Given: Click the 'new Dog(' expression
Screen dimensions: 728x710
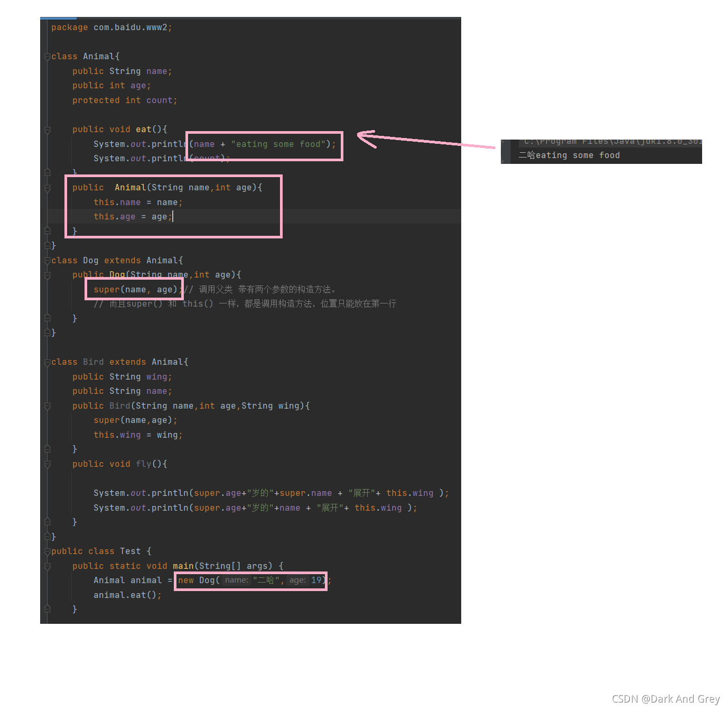Looking at the screenshot, I should 199,580.
